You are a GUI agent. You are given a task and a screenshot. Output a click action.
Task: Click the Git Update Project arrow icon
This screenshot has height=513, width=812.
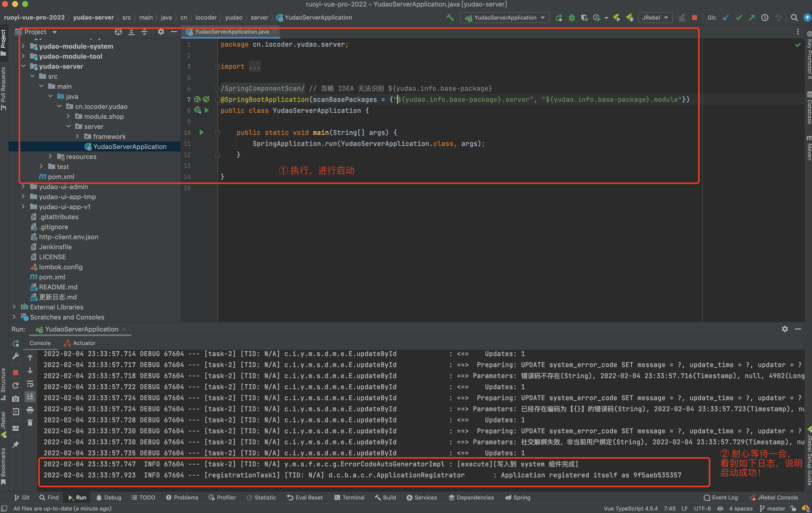click(726, 18)
